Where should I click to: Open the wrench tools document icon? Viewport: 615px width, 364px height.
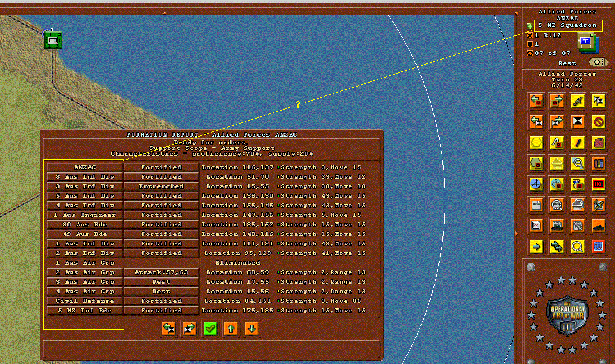[578, 225]
